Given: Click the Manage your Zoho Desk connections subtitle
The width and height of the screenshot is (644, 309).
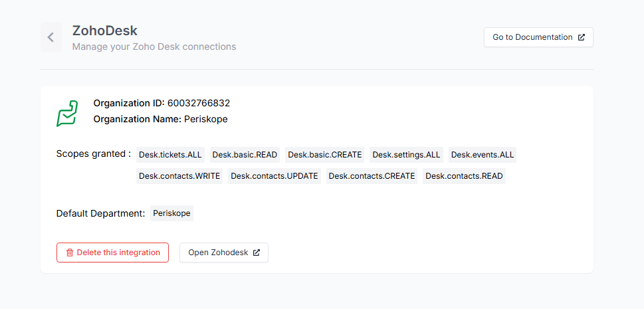Looking at the screenshot, I should pyautogui.click(x=154, y=47).
